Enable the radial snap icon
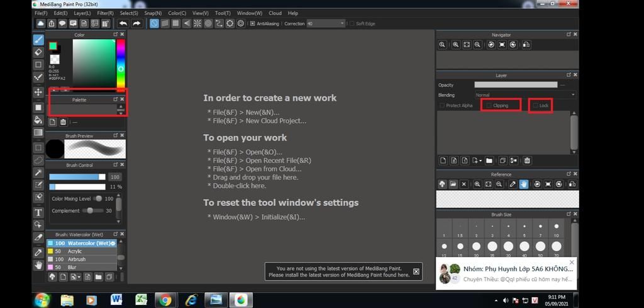 pos(197,23)
